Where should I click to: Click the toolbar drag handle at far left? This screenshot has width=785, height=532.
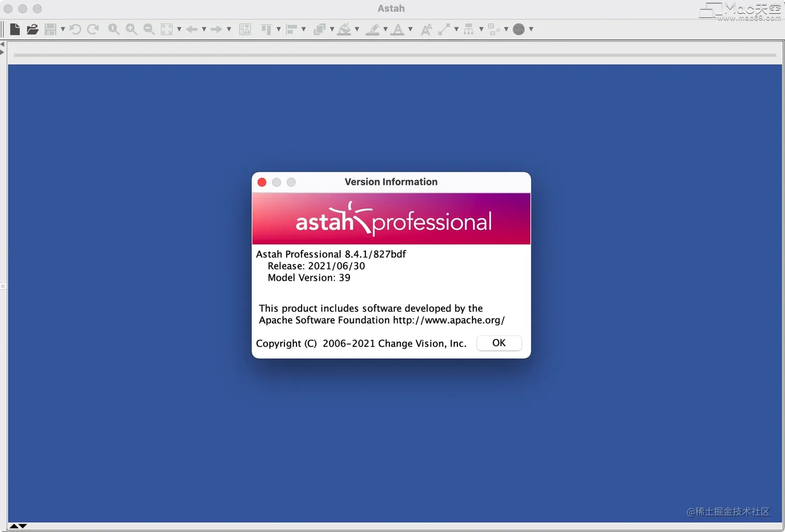point(3,30)
